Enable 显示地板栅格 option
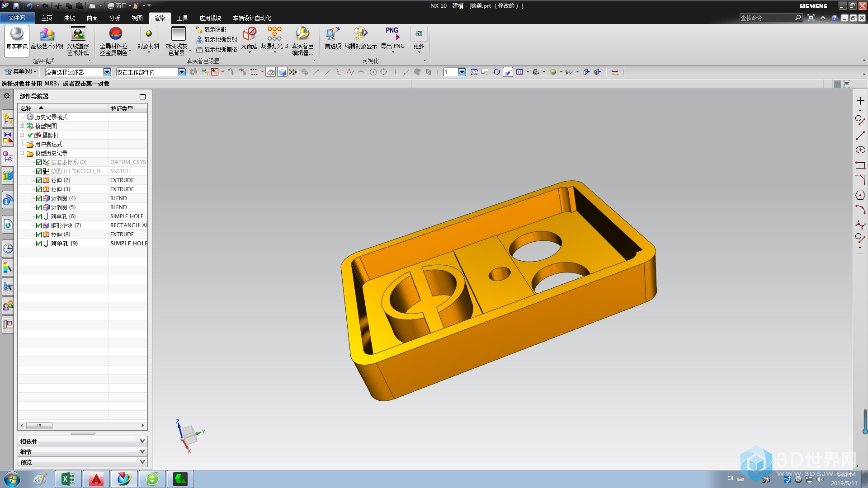Image resolution: width=868 pixels, height=488 pixels. coord(216,49)
